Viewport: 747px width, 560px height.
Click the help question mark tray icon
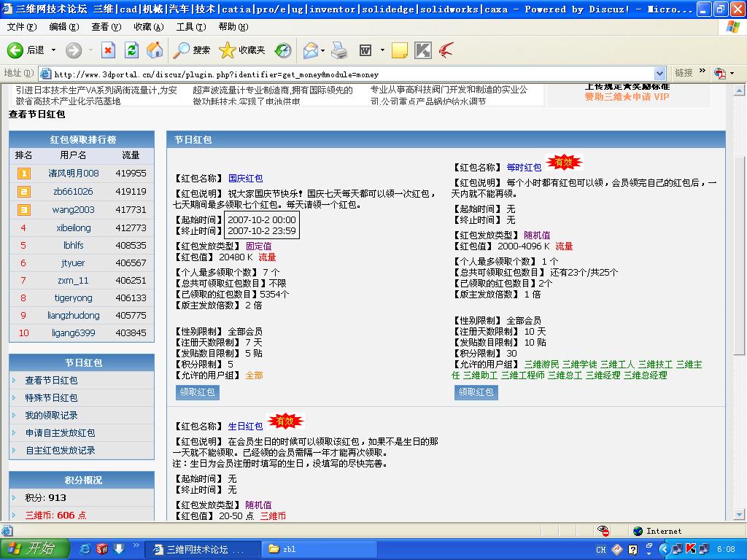632,550
